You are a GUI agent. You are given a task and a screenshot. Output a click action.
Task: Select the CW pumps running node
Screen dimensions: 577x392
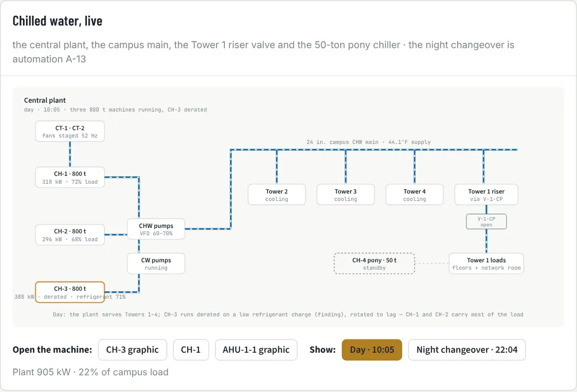tap(156, 263)
